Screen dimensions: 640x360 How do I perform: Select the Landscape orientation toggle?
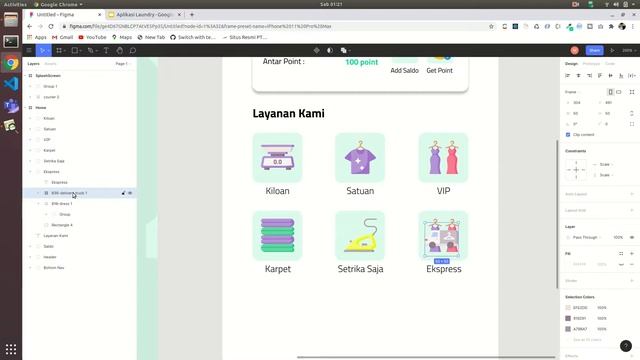(x=619, y=92)
